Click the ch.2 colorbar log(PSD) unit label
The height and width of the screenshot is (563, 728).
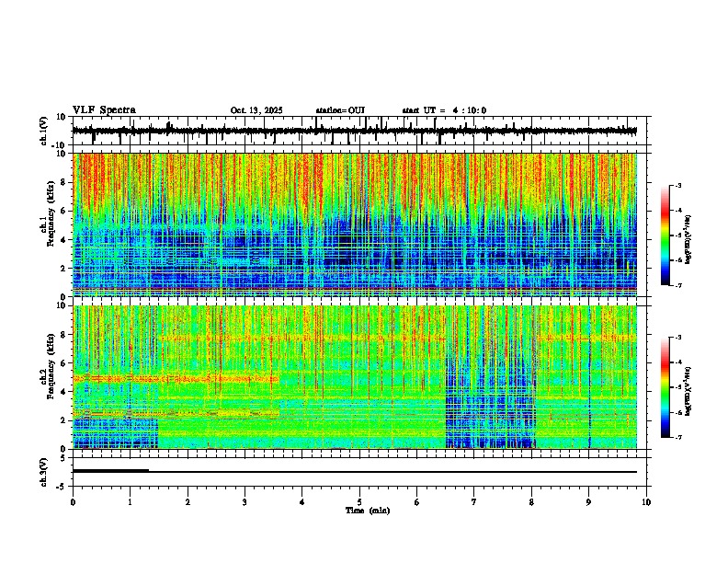(688, 391)
